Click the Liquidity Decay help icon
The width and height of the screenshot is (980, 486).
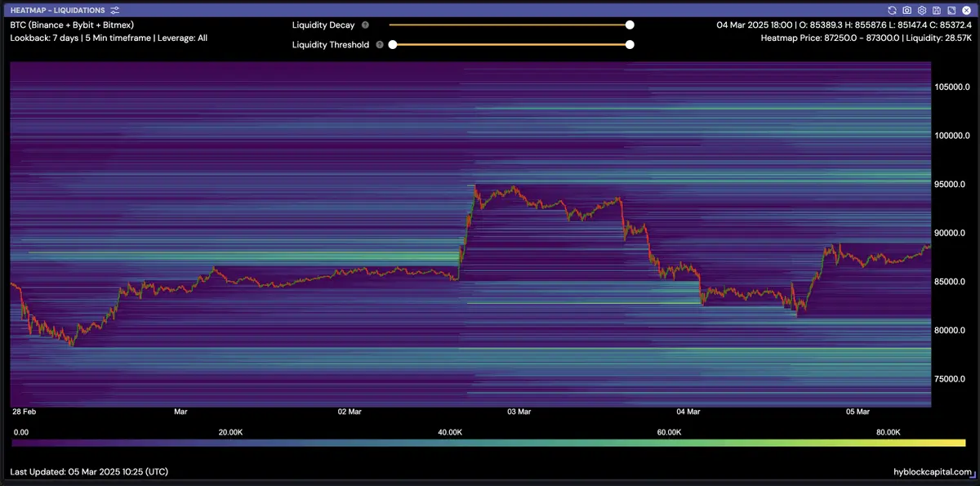[365, 25]
